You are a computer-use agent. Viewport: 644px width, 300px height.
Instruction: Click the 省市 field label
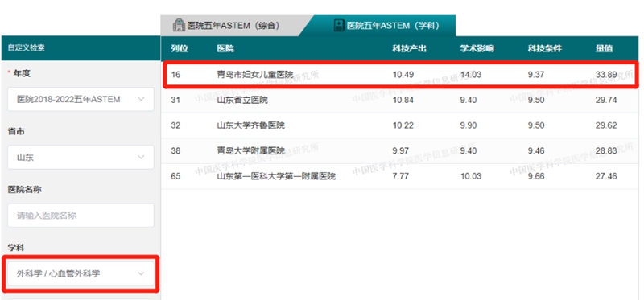pyautogui.click(x=16, y=132)
